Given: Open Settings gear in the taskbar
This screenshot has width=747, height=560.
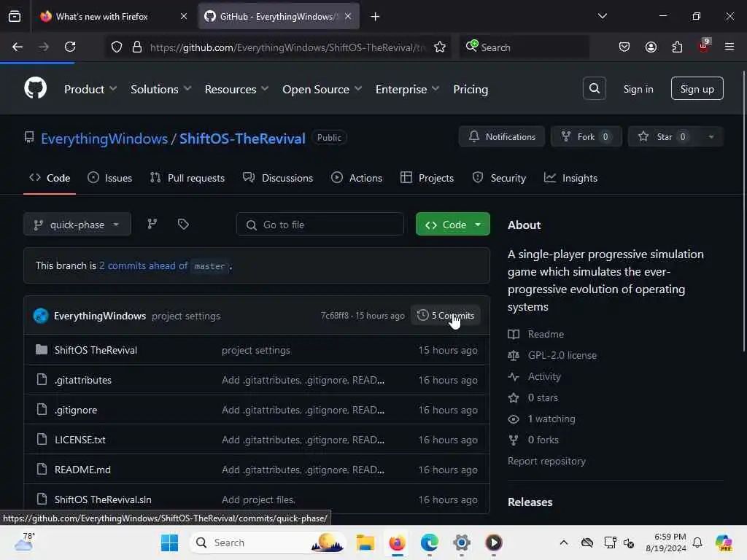Looking at the screenshot, I should [x=462, y=542].
